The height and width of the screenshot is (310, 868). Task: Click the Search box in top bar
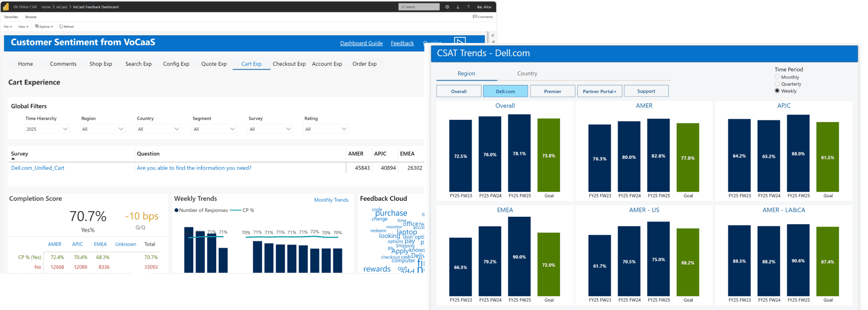point(419,7)
